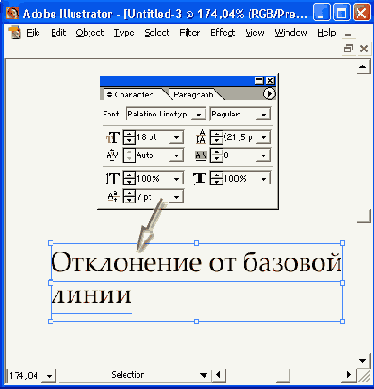Open the kerning Auto dropdown
Screen dimensions: 374x389
177,155
